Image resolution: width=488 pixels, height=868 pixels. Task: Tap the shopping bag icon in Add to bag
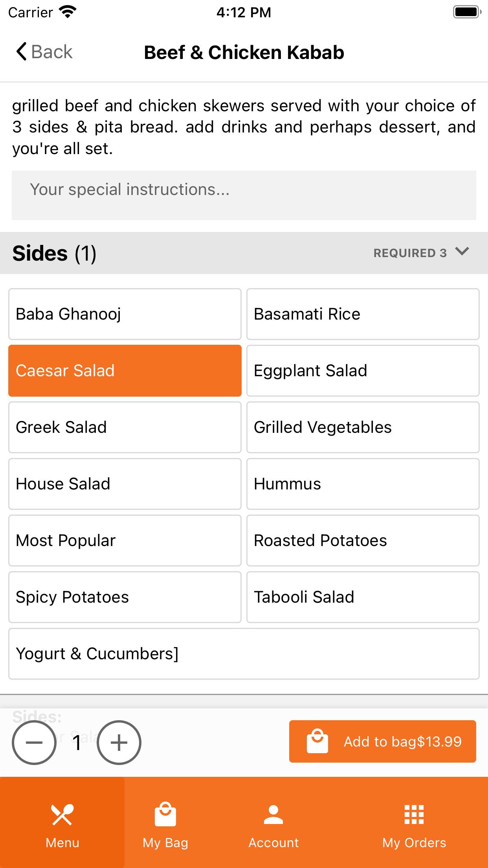(317, 741)
